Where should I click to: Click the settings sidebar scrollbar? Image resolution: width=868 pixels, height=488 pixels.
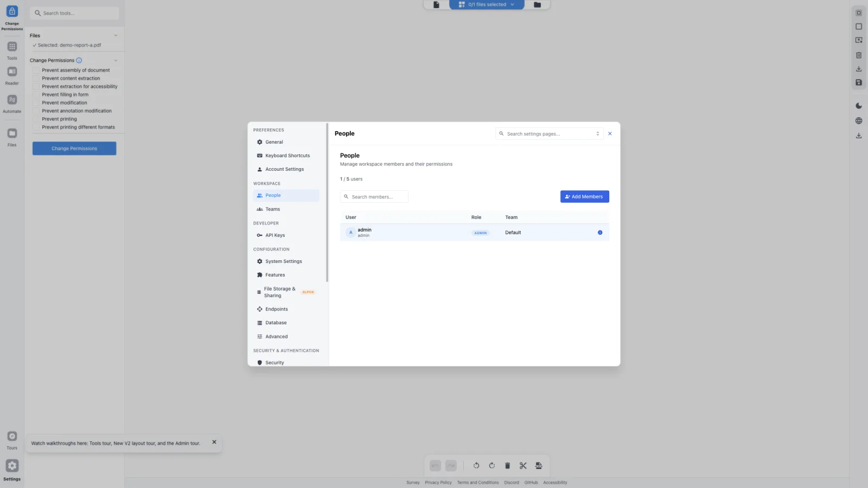click(x=327, y=203)
